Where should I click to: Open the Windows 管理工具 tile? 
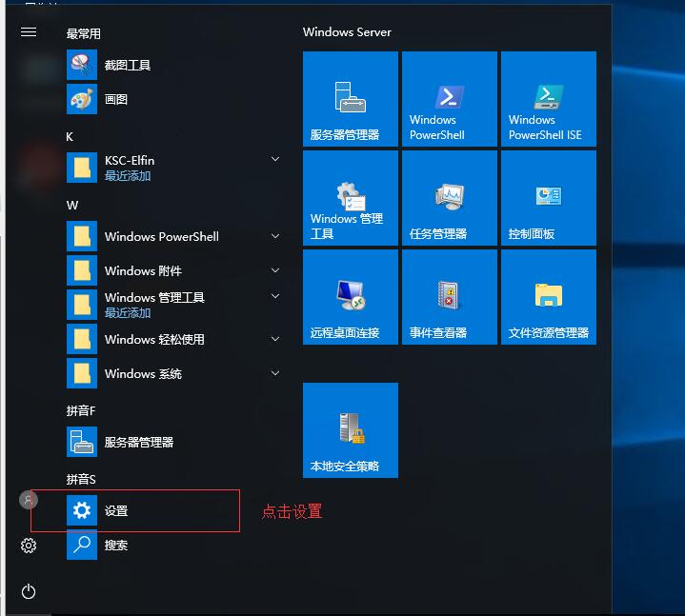(351, 198)
